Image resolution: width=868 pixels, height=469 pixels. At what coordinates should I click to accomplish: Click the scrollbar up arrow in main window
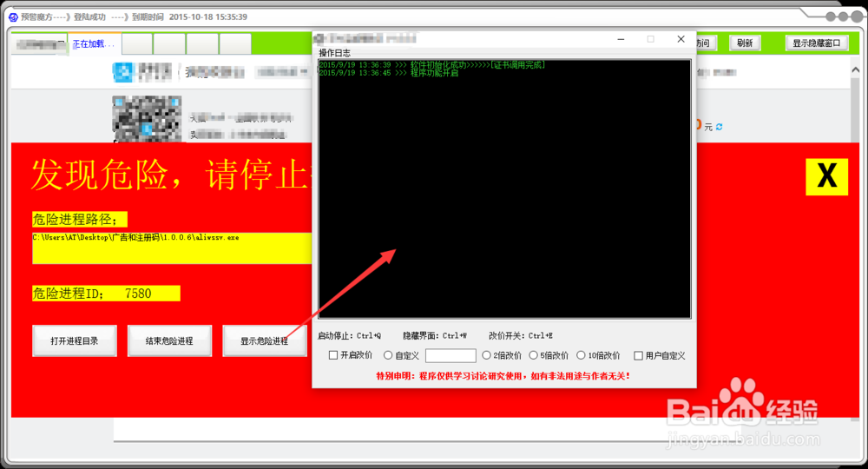click(855, 70)
